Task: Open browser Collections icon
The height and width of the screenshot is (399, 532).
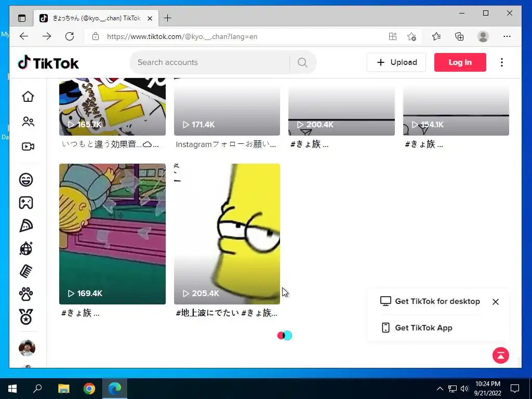Action: 459,36
